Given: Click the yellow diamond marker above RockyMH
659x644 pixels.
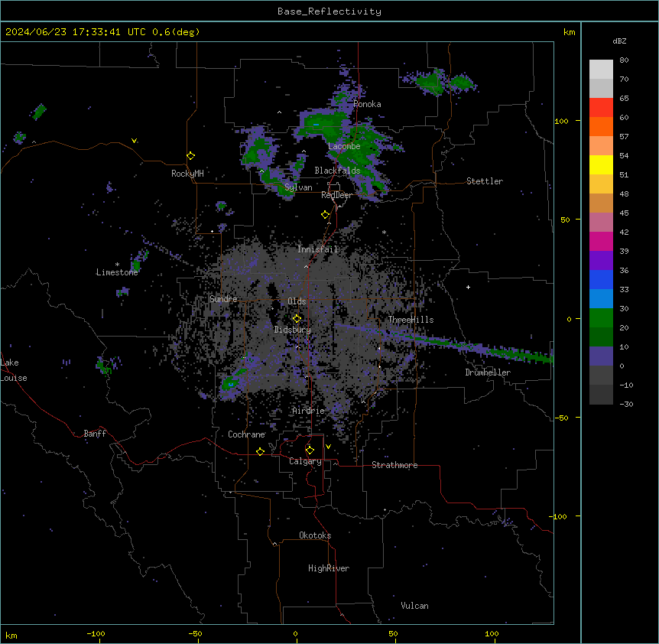Looking at the screenshot, I should pyautogui.click(x=190, y=156).
